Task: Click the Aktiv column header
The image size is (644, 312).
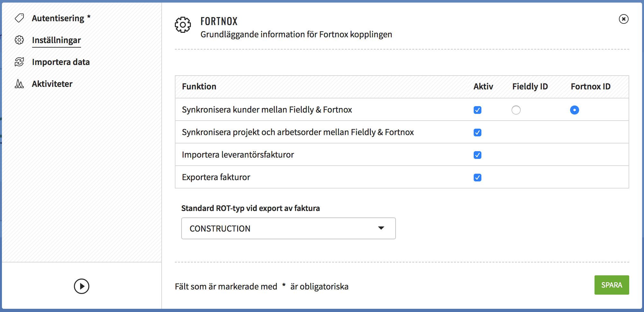Action: tap(483, 87)
